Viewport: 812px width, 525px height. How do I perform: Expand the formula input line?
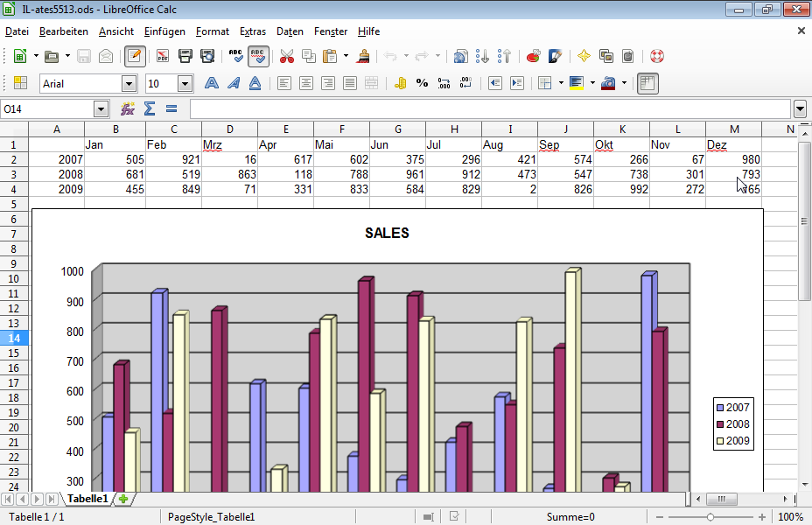pyautogui.click(x=800, y=109)
